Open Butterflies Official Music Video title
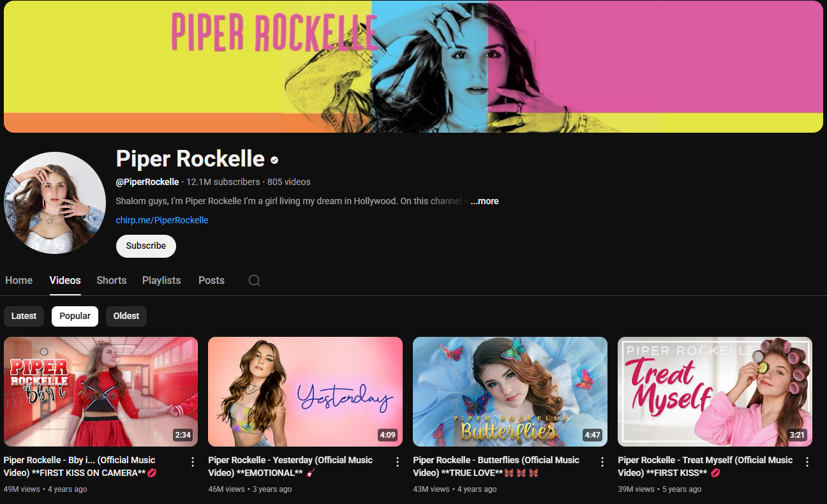Screen dimensions: 827x504 [496, 466]
